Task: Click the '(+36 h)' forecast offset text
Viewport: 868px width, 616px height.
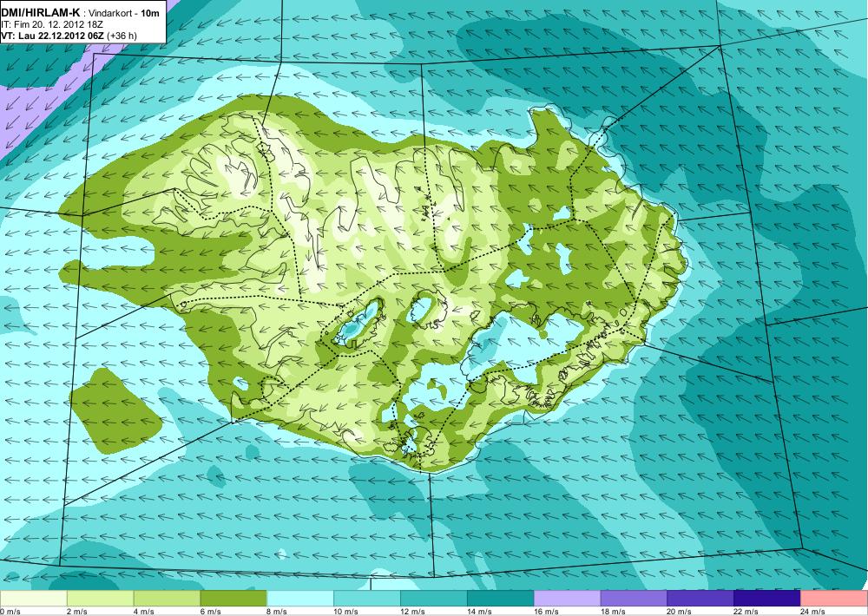Action: coord(122,36)
